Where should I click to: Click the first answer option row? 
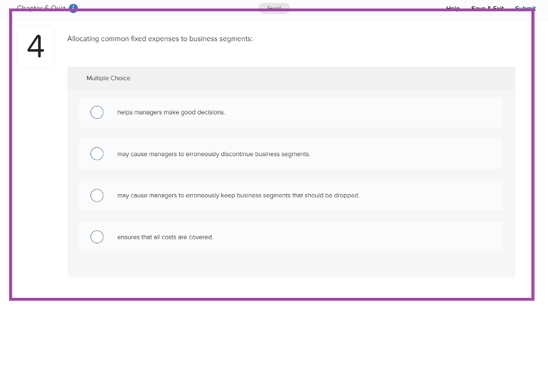(x=291, y=112)
